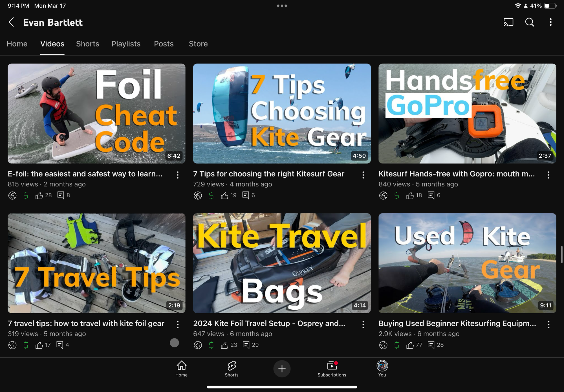Viewport: 564px width, 392px height.
Task: Open the You profile avatar
Action: click(x=382, y=369)
